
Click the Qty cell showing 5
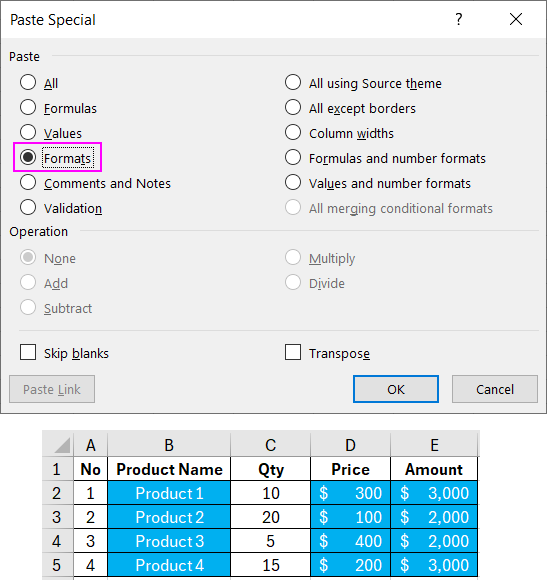[271, 541]
